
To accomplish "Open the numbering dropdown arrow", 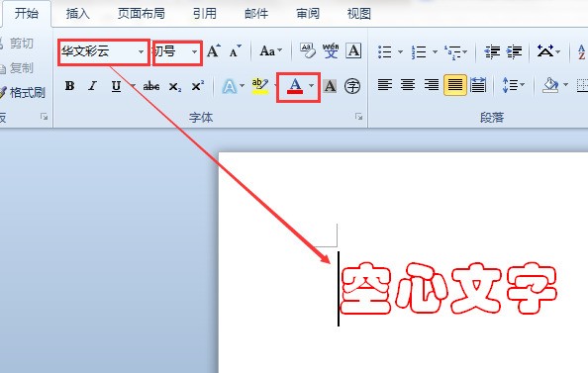I will (x=435, y=51).
